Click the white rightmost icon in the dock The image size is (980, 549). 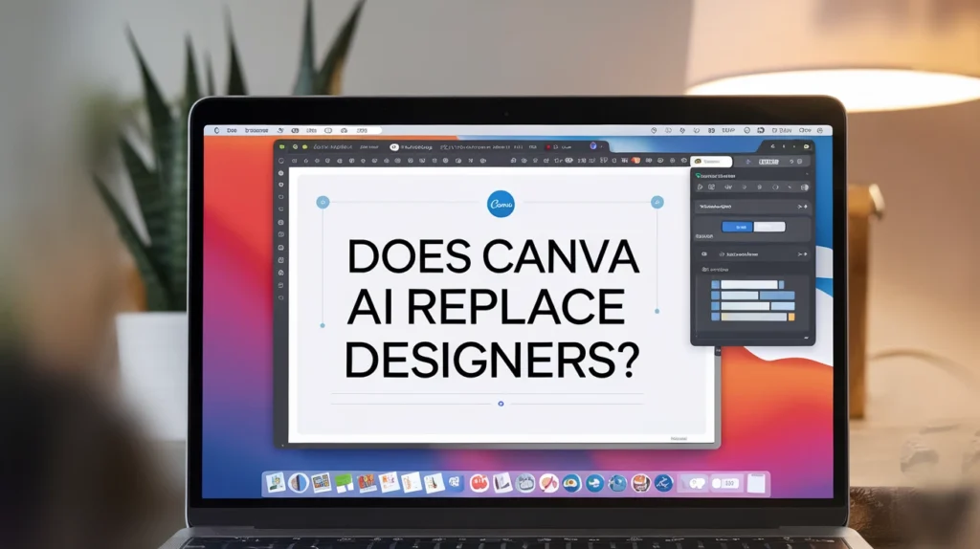(756, 483)
